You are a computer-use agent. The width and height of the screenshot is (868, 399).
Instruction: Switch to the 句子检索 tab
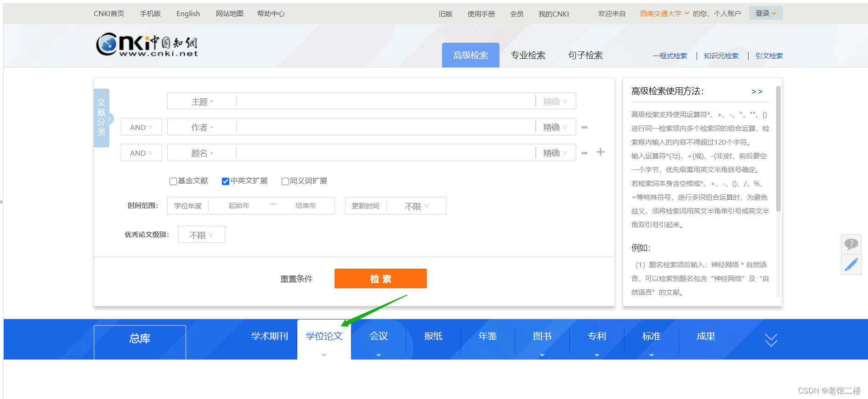pos(585,55)
